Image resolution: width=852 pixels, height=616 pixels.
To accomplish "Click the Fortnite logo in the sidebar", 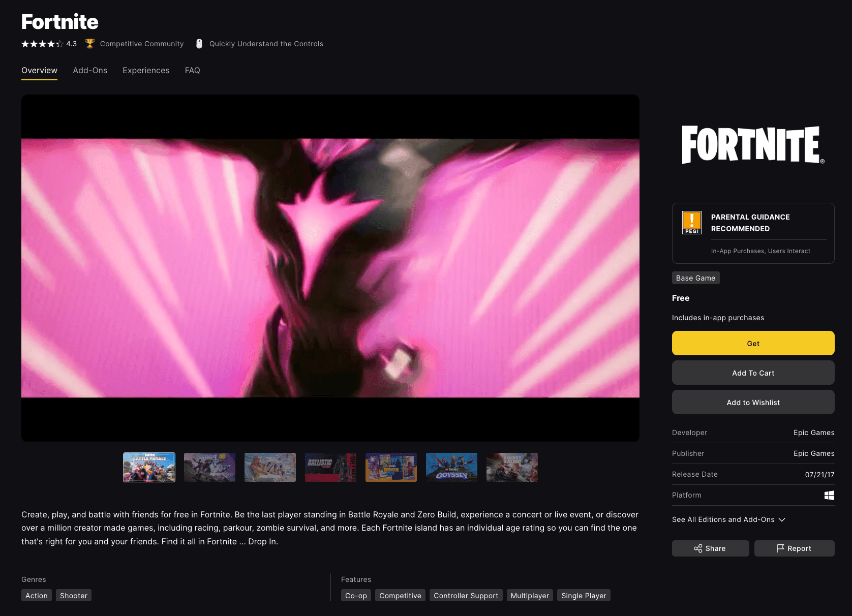I will pos(753,145).
